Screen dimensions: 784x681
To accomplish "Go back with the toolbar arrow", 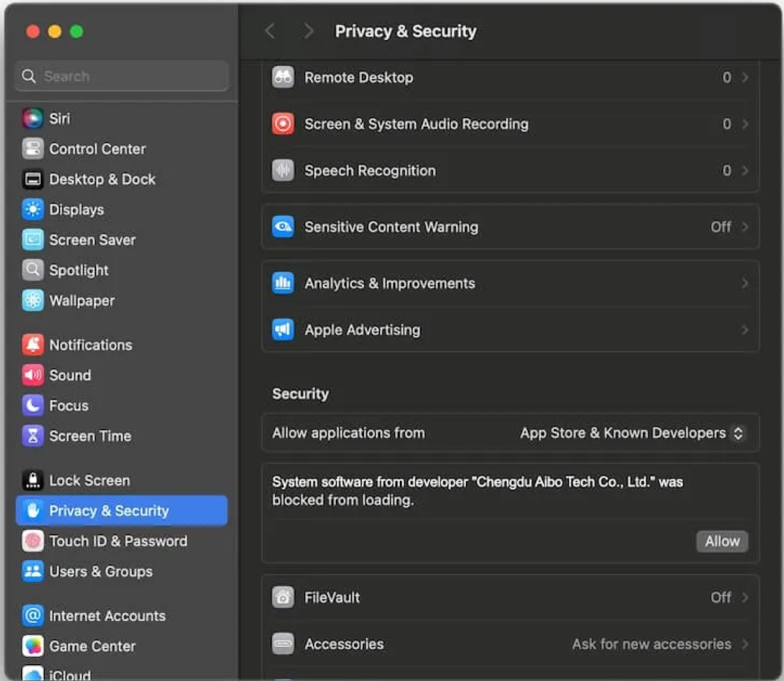I will (270, 31).
